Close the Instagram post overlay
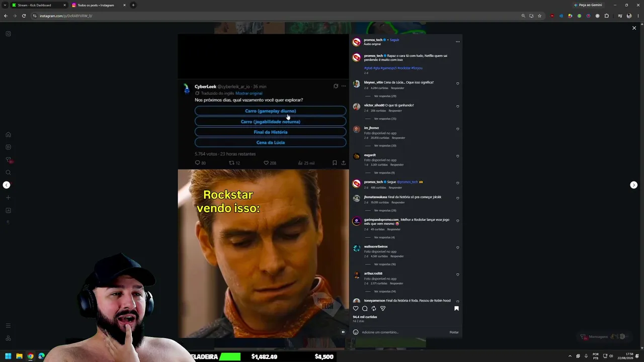Viewport: 644px width, 362px height. click(634, 28)
